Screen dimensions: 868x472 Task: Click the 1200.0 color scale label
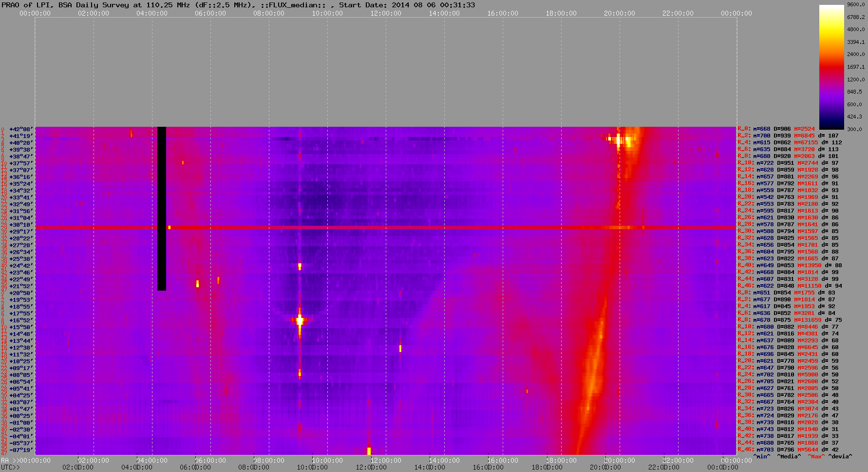[856, 79]
